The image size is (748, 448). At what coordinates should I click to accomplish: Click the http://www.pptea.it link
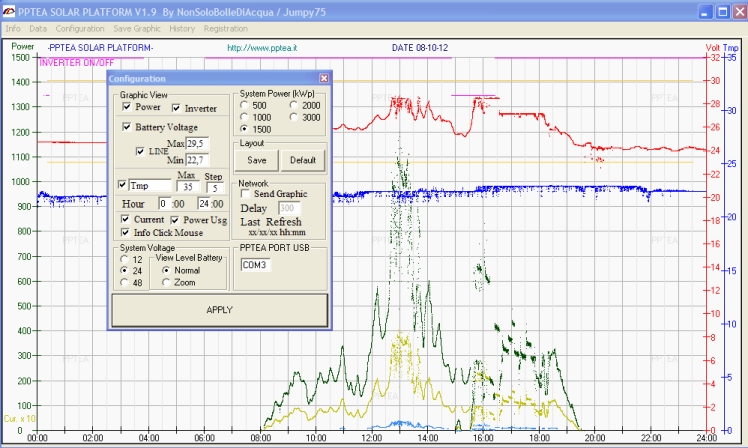(262, 48)
